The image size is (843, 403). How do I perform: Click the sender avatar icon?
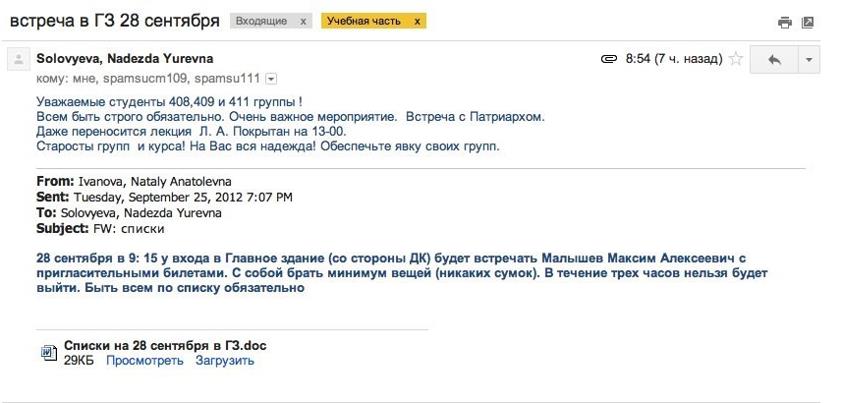click(18, 60)
